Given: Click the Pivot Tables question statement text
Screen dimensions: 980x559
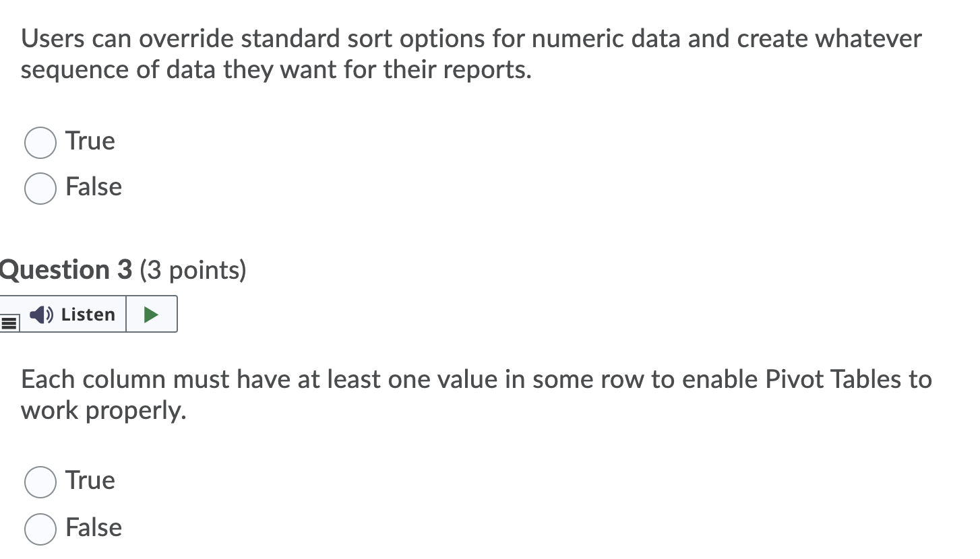Looking at the screenshot, I should [472, 394].
